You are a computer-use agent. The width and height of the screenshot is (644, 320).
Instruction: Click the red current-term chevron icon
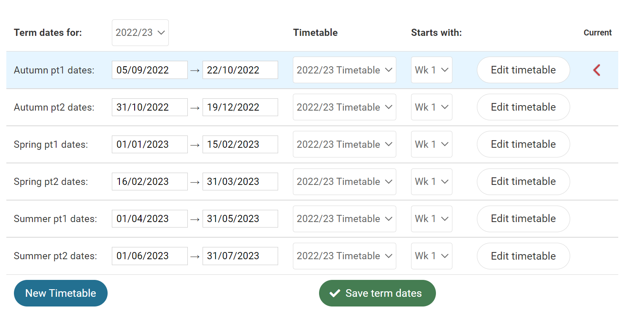(596, 70)
